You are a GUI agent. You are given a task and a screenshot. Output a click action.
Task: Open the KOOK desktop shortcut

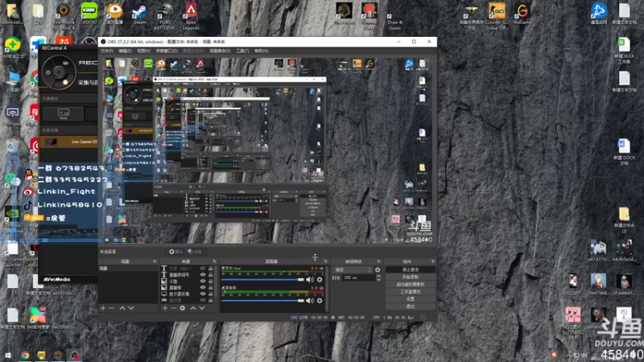click(x=89, y=14)
